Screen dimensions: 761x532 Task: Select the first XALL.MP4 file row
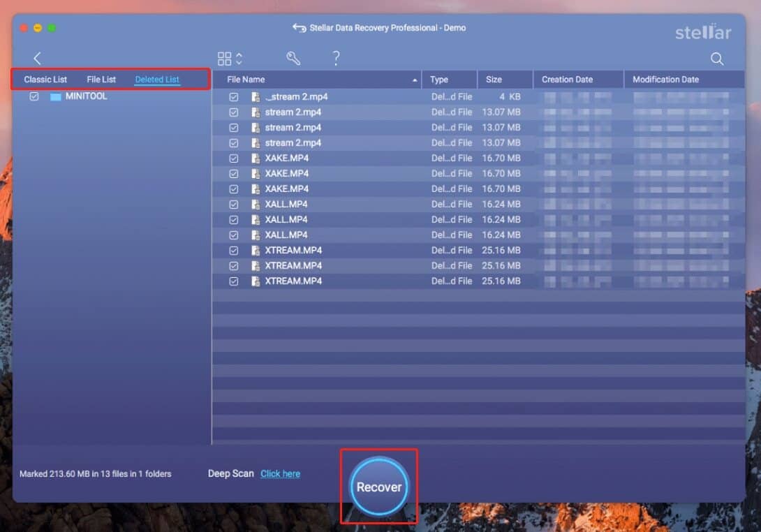pos(286,205)
